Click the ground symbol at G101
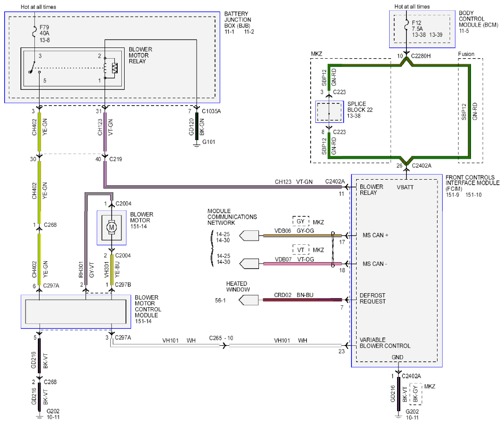This screenshot has width=504, height=424. (197, 145)
